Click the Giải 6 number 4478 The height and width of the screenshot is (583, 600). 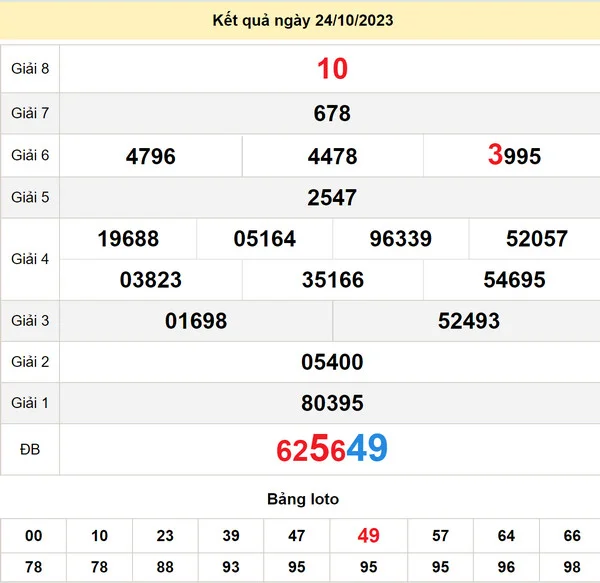332,156
